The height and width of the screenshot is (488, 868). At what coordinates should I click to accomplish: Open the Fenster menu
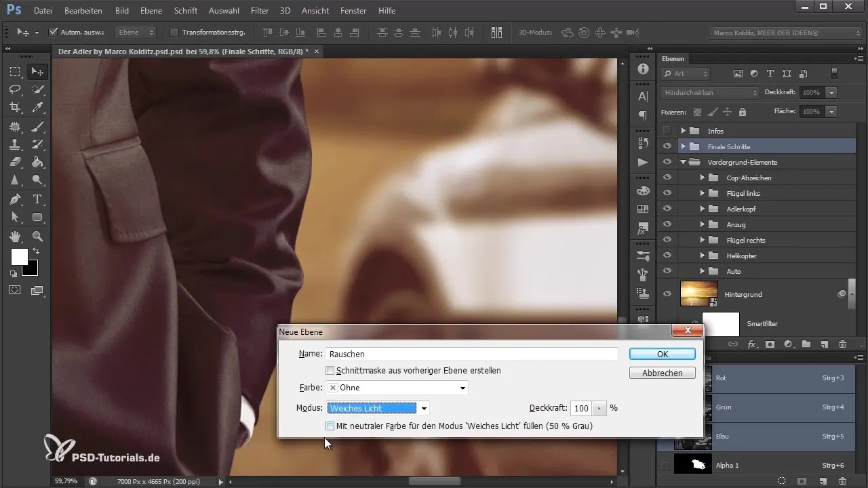[353, 11]
